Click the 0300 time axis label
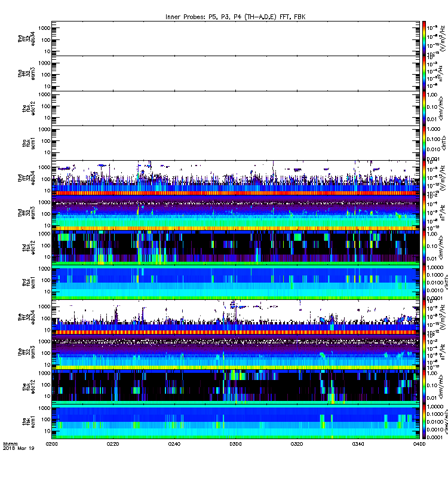Image resolution: width=448 pixels, height=478 pixels. (235, 444)
